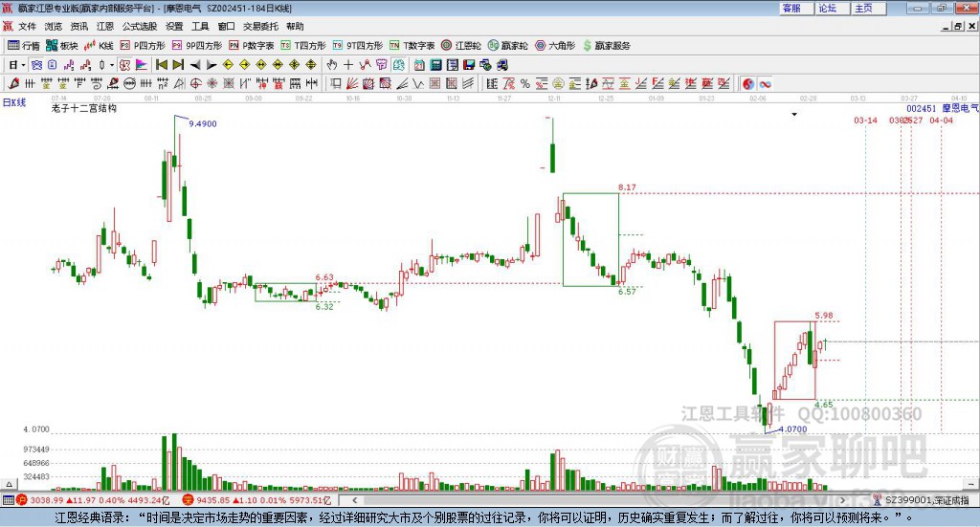980x527 pixels.
Task: Open the P数字表 number table
Action: click(252, 46)
